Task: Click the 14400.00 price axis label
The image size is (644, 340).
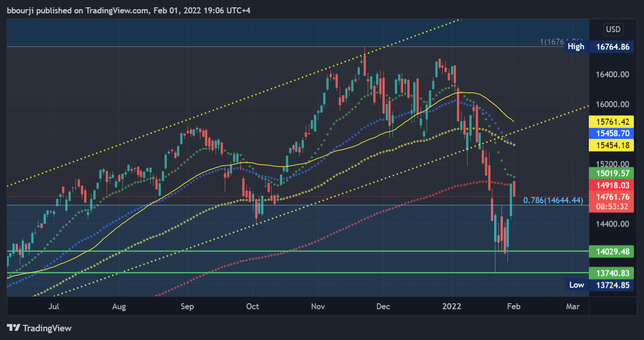Action: (612, 224)
